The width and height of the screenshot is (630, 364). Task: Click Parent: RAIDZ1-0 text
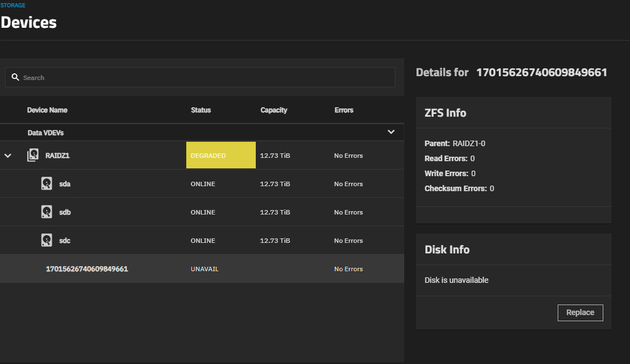455,143
